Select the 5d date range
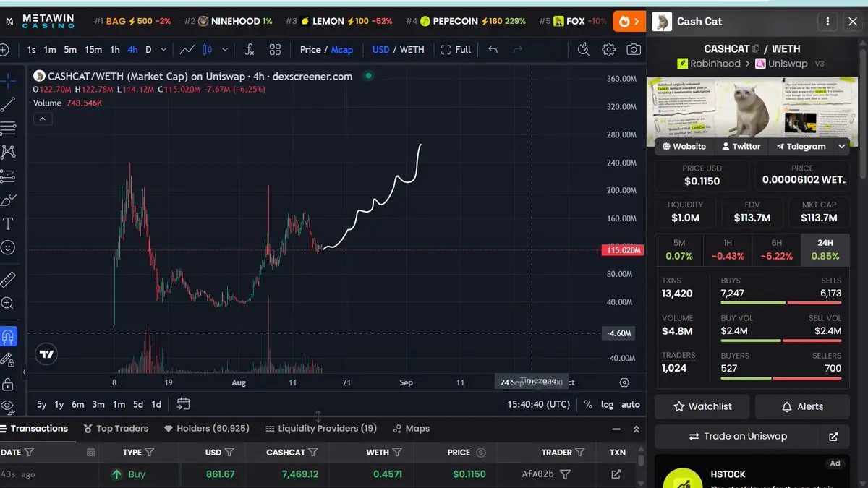This screenshot has width=868, height=488. tap(137, 404)
